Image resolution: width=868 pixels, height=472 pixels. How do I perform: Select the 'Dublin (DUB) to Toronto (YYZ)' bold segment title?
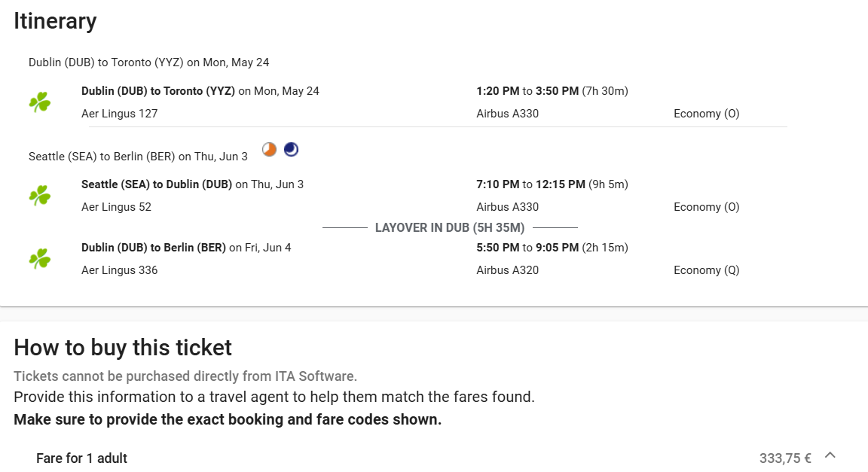[158, 91]
